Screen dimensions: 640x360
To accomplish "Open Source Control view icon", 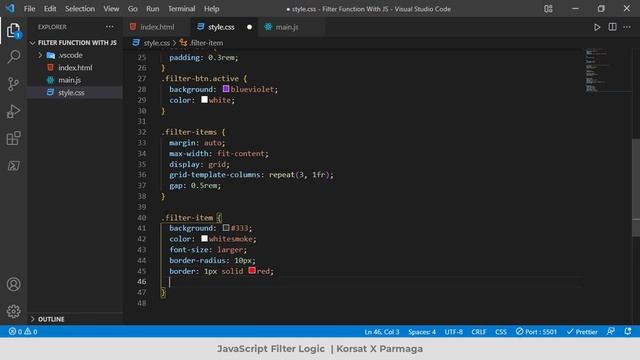I will (13, 84).
